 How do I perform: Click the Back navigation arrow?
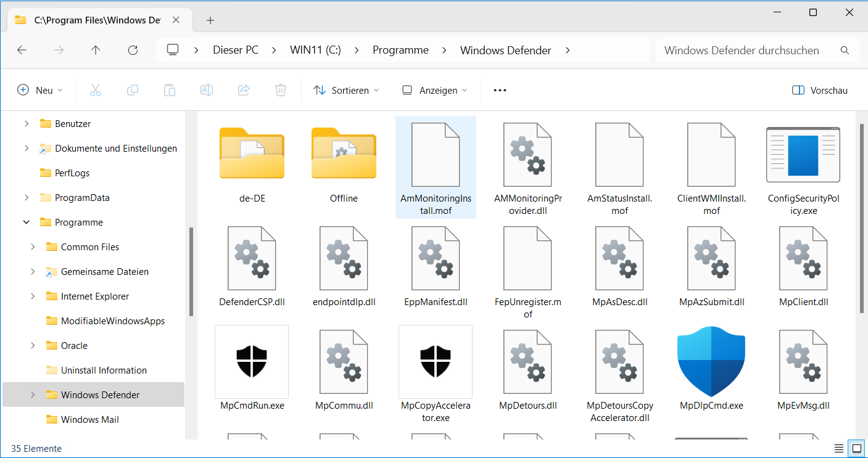tap(22, 51)
